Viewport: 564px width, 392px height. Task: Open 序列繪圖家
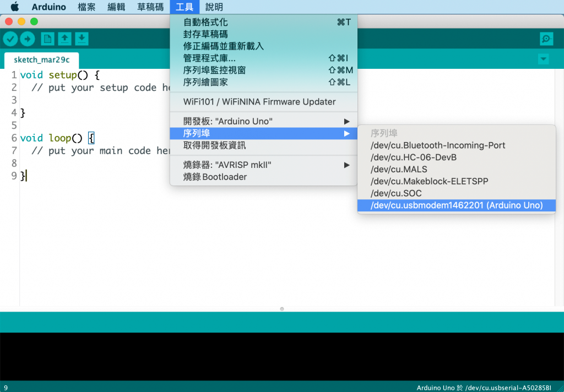coord(264,83)
